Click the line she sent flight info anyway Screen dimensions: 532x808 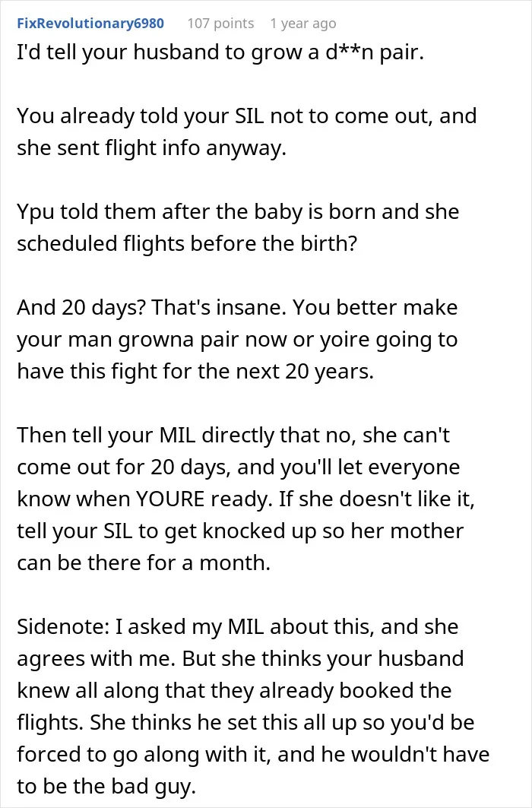pyautogui.click(x=151, y=148)
